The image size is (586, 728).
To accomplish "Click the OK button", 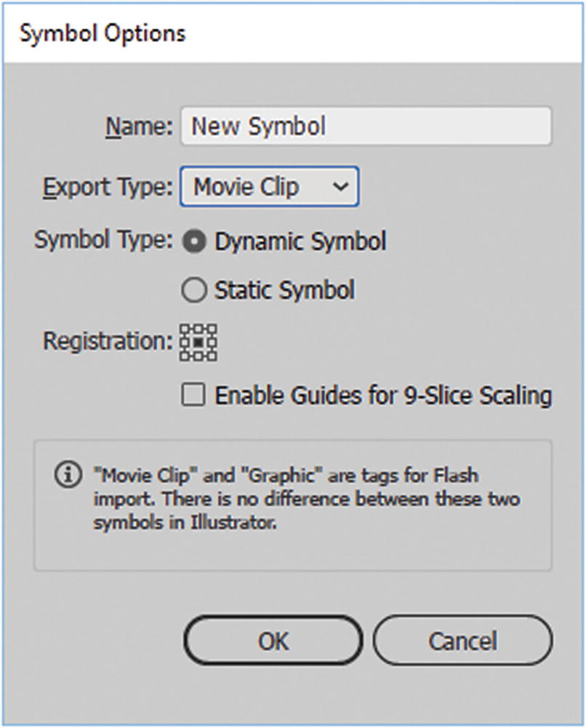I will point(273,641).
